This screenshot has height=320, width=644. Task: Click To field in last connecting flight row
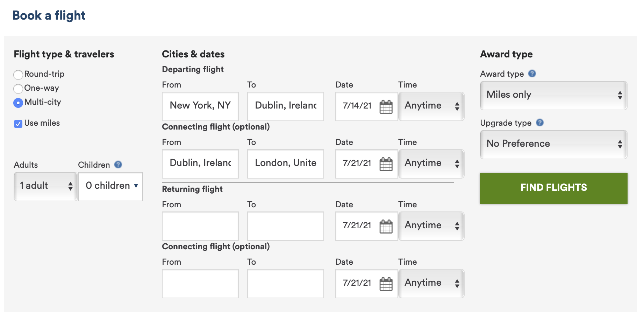[286, 284]
